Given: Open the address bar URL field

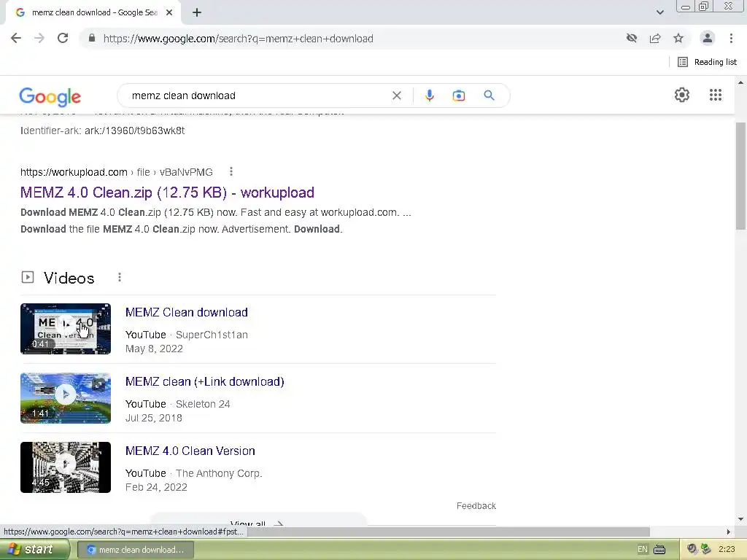Looking at the screenshot, I should coord(239,39).
